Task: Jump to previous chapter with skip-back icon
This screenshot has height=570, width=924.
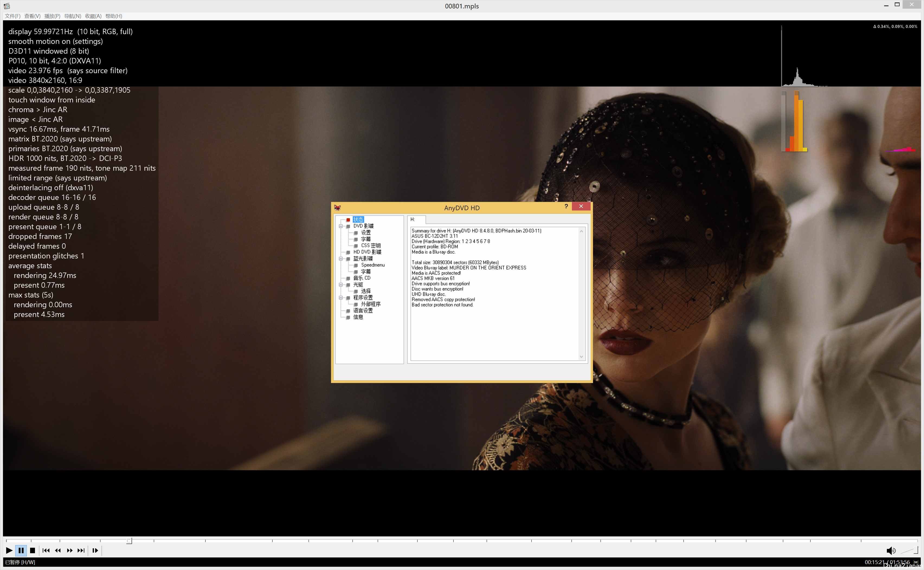Action: tap(46, 550)
